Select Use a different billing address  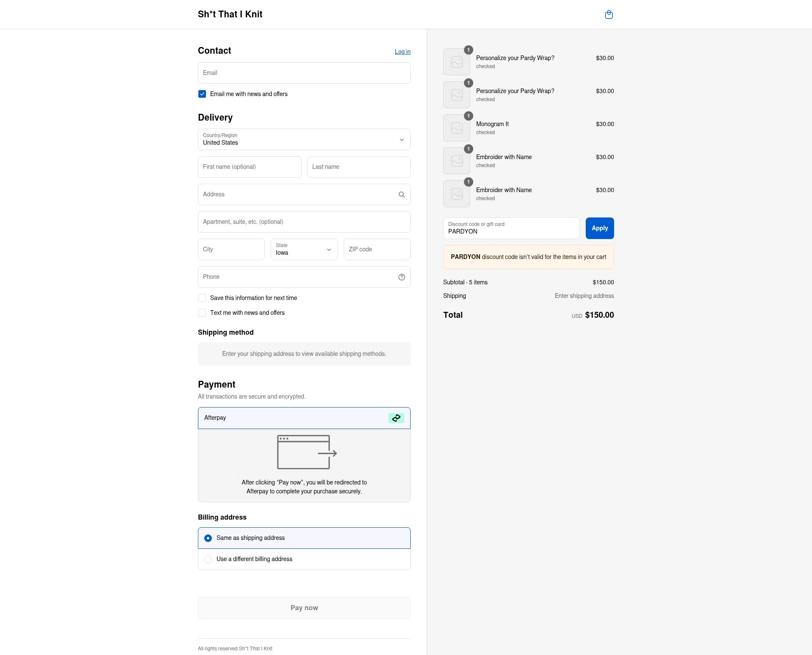point(208,559)
